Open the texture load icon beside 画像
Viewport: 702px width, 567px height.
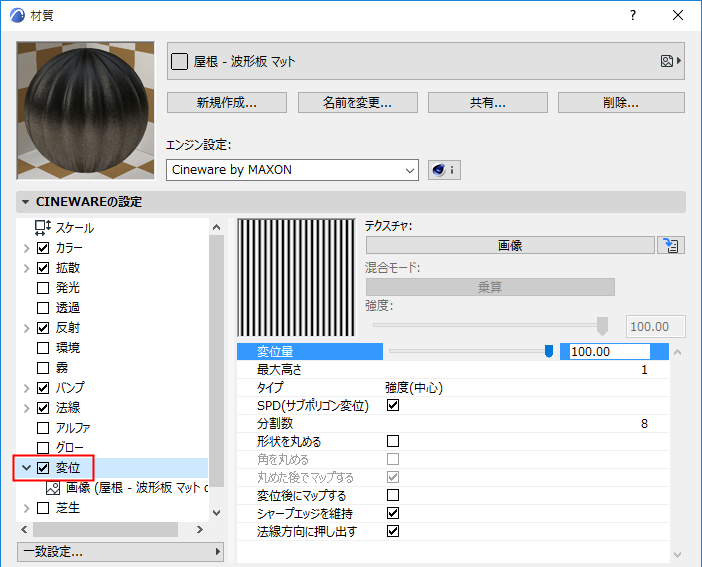pos(671,245)
